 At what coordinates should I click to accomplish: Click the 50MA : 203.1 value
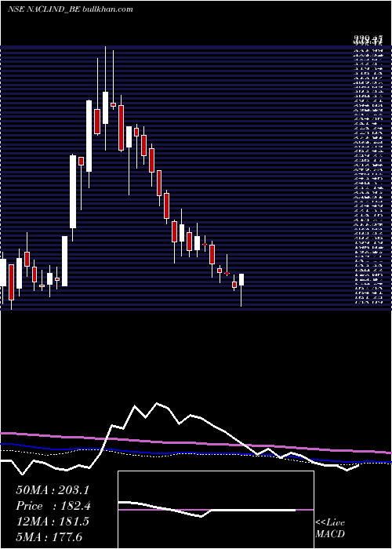tap(52, 490)
